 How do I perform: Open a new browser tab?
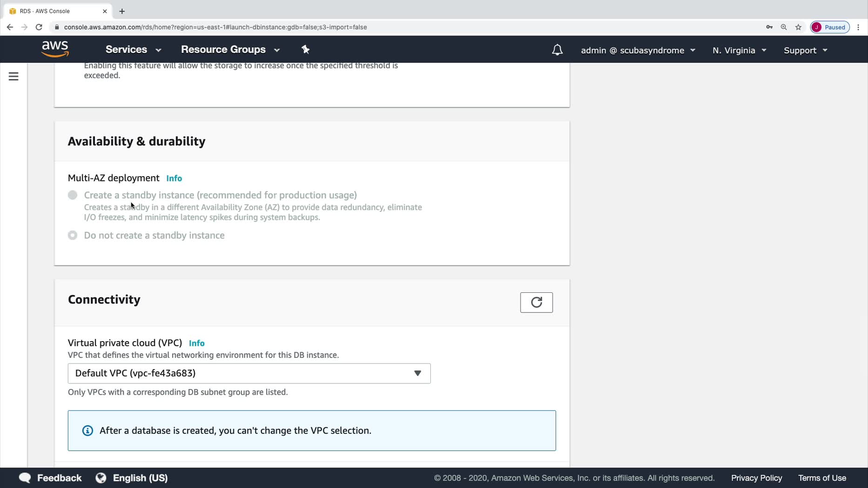[122, 11]
